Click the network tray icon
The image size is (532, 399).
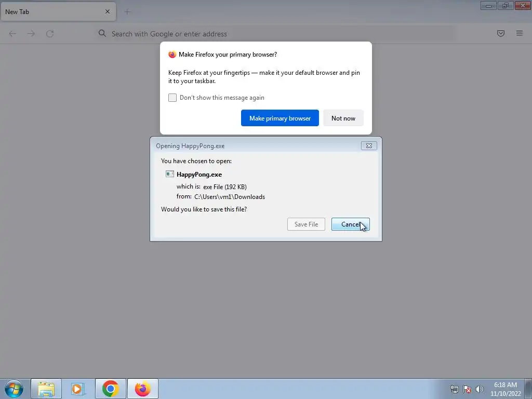[454, 389]
